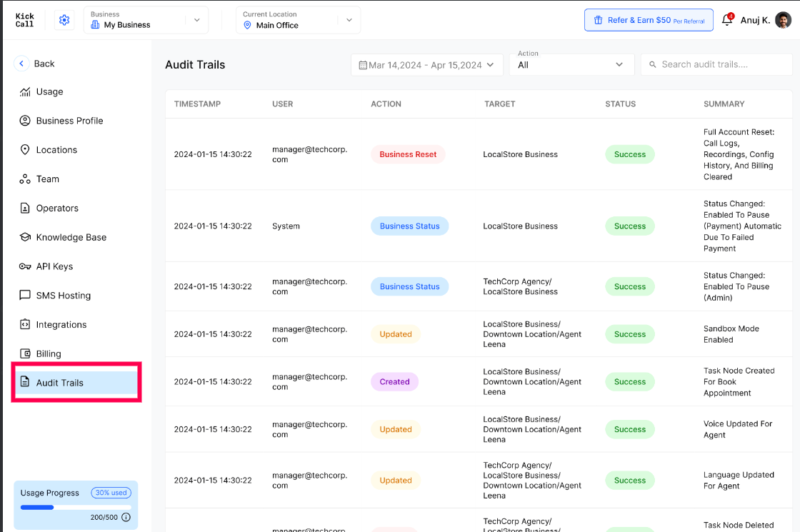The image size is (800, 532).
Task: Click the calendar icon in date range
Action: tap(363, 65)
